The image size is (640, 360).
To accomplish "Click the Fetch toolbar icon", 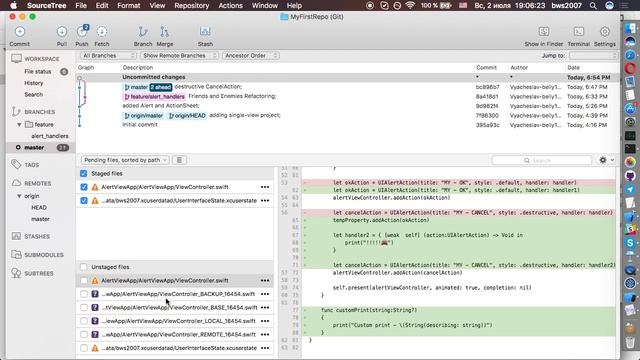I will click(102, 32).
